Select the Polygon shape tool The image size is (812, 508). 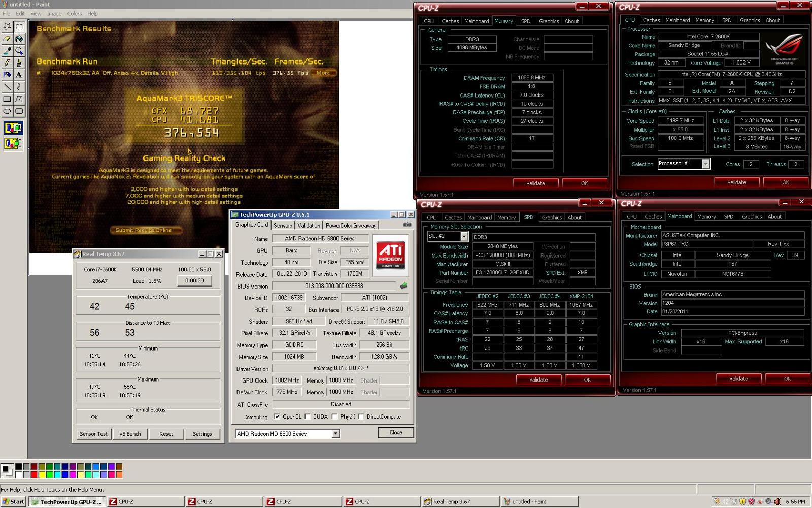(x=19, y=99)
